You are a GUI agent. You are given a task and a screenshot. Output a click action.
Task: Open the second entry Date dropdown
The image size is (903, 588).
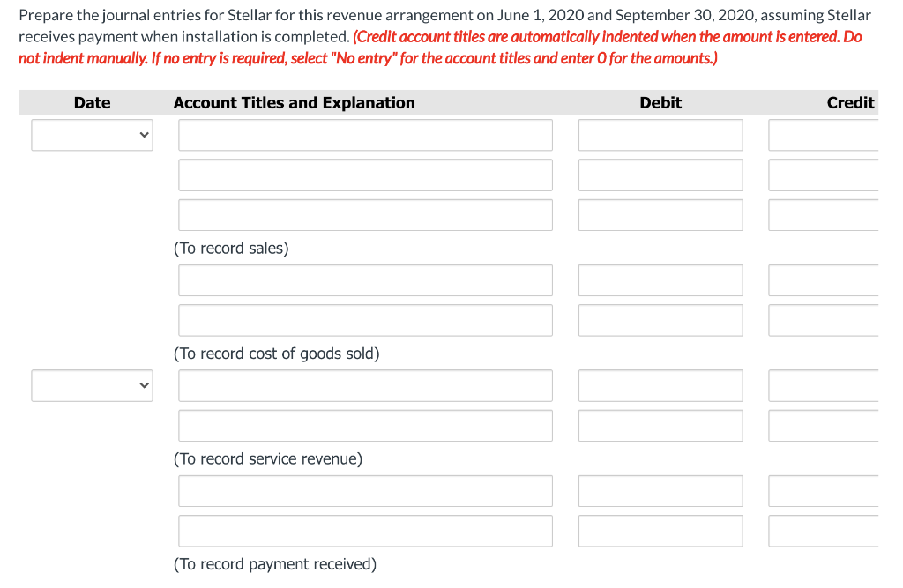[92, 385]
